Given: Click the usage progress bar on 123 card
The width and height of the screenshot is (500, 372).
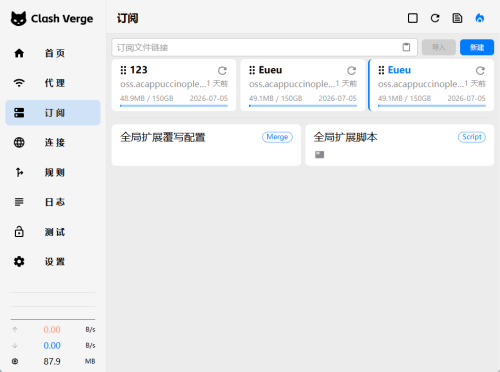Looking at the screenshot, I should tap(174, 106).
